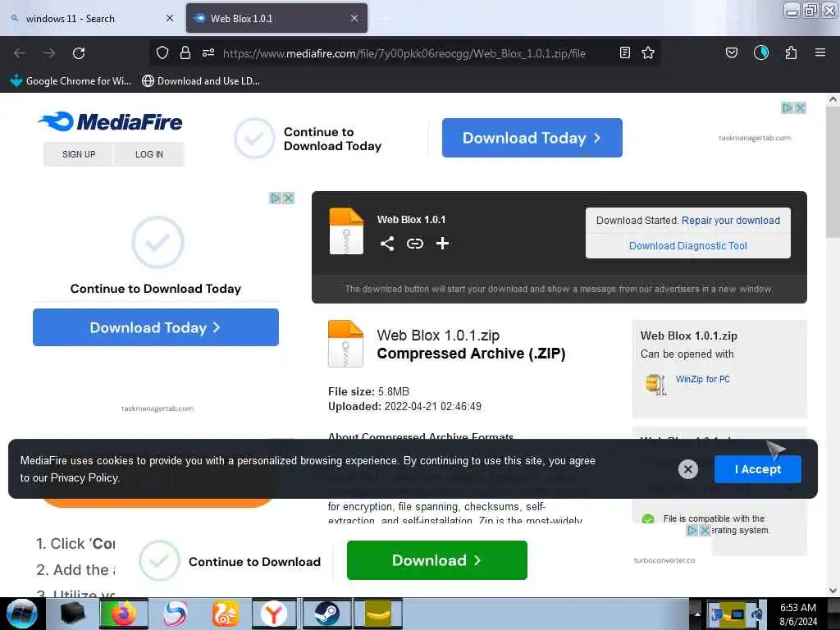
Task: Open Download and Use LD... bookmark
Action: point(201,81)
